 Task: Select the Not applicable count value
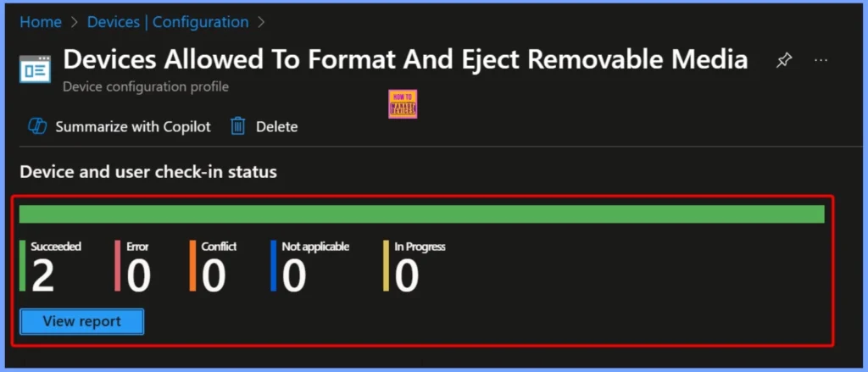coord(294,276)
